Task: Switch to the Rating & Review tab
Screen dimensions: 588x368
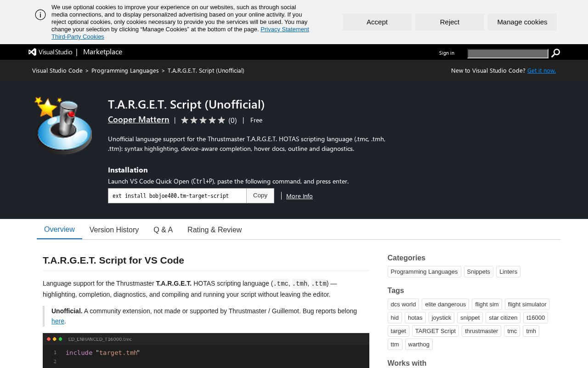Action: point(215,230)
